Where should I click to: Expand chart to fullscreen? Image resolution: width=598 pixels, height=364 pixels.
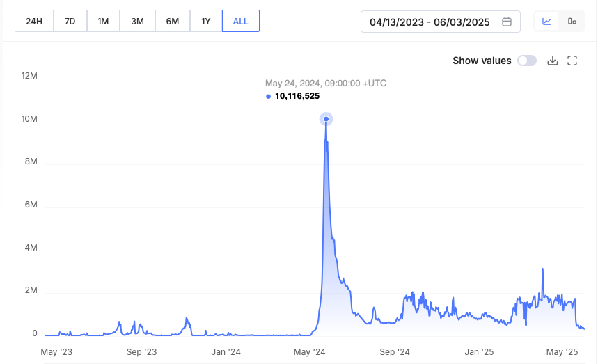572,61
